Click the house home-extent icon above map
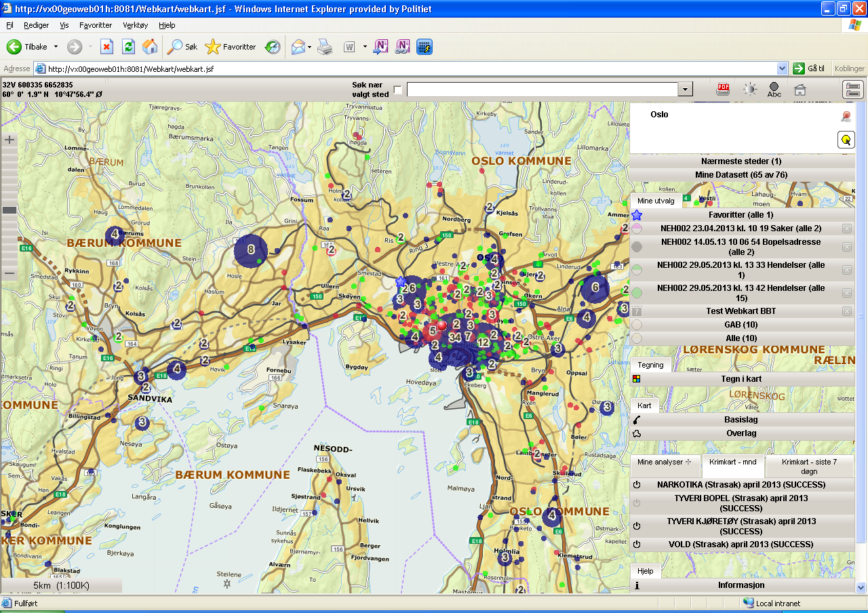The image size is (868, 613). (x=800, y=90)
